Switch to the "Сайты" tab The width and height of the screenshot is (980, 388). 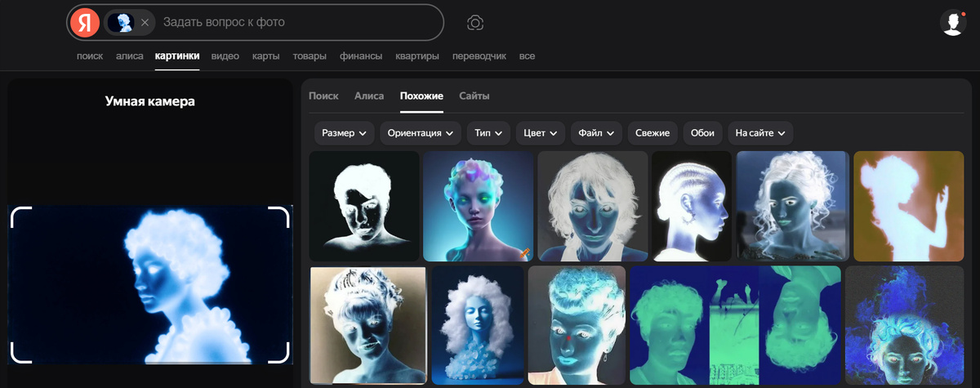tap(474, 96)
